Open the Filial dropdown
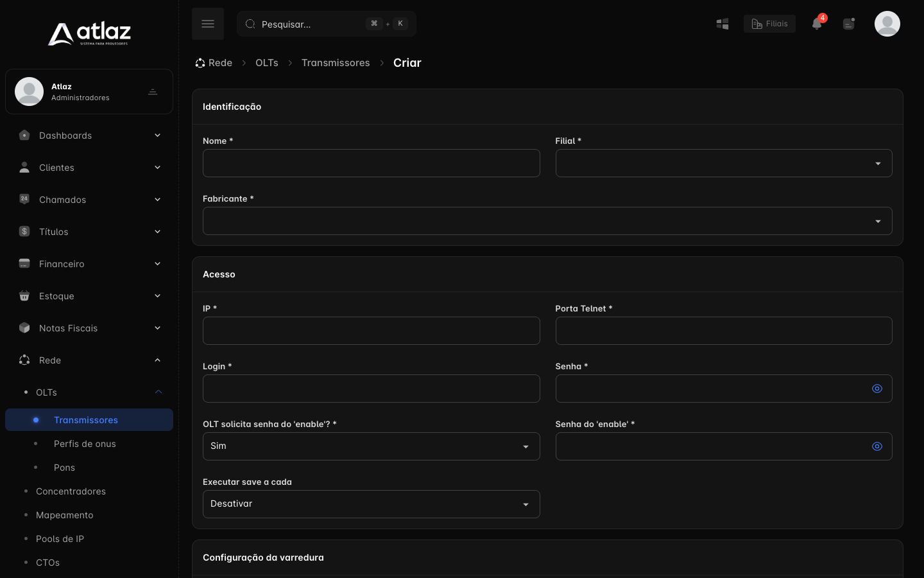 724,163
